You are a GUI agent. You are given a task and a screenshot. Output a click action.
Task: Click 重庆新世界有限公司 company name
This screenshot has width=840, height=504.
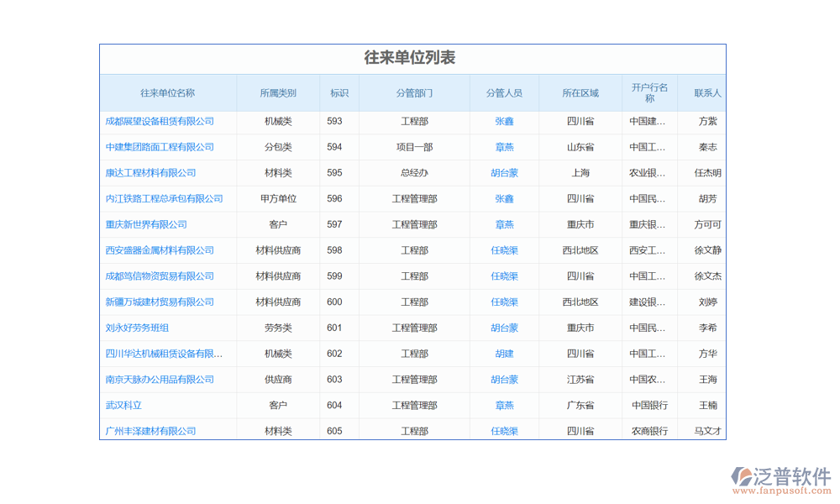(x=146, y=224)
